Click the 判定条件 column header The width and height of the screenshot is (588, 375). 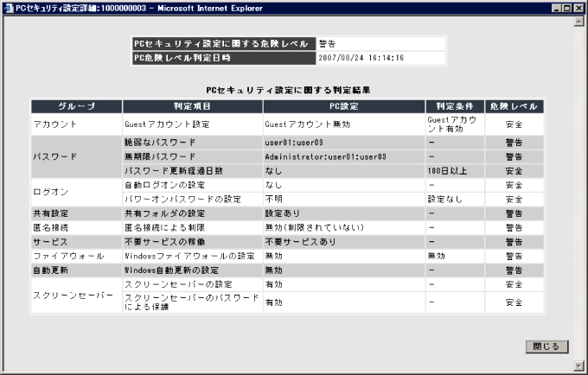455,106
